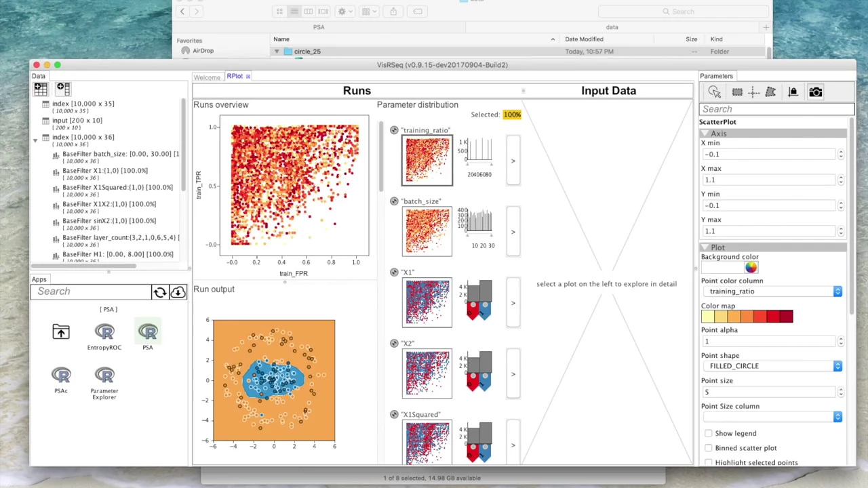Click the add table icon in Data panel
Screen dimensions: 868x488
click(41, 88)
